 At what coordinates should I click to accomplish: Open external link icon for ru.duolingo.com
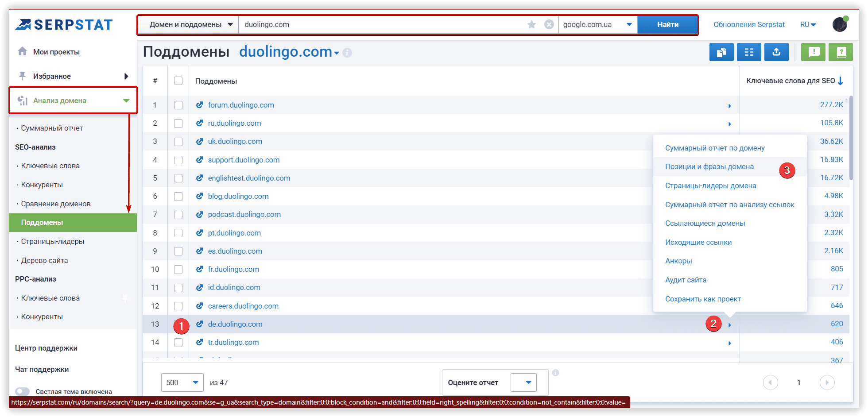[x=200, y=123]
